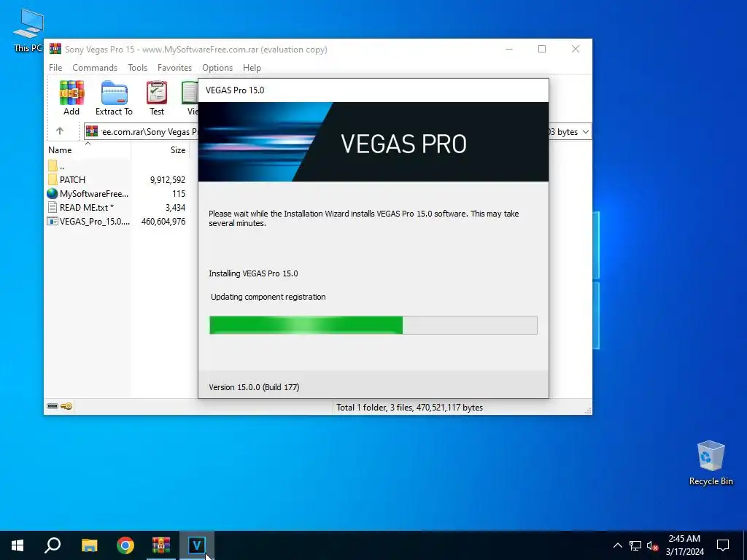Click the WinRAR icon in the title bar

pos(55,49)
